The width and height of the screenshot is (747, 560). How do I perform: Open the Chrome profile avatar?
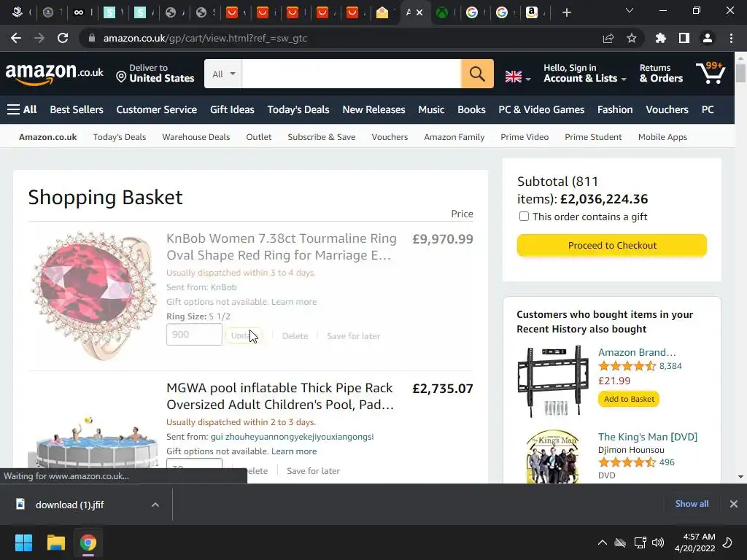[x=708, y=38]
